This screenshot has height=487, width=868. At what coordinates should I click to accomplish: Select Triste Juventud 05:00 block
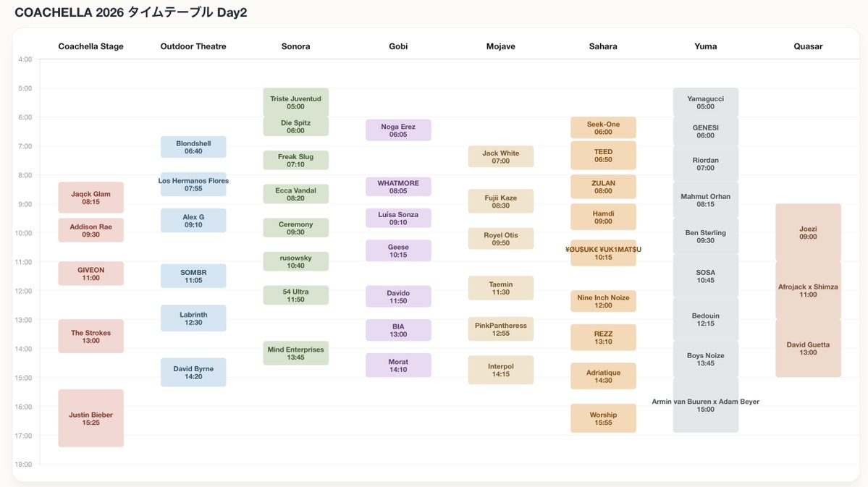point(295,102)
